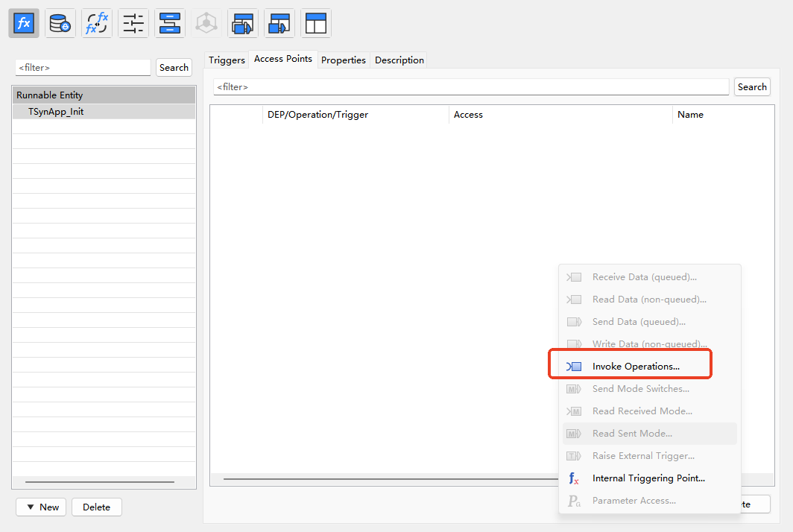This screenshot has height=532, width=793.
Task: Open the sliders settings toolbar icon
Action: click(133, 23)
